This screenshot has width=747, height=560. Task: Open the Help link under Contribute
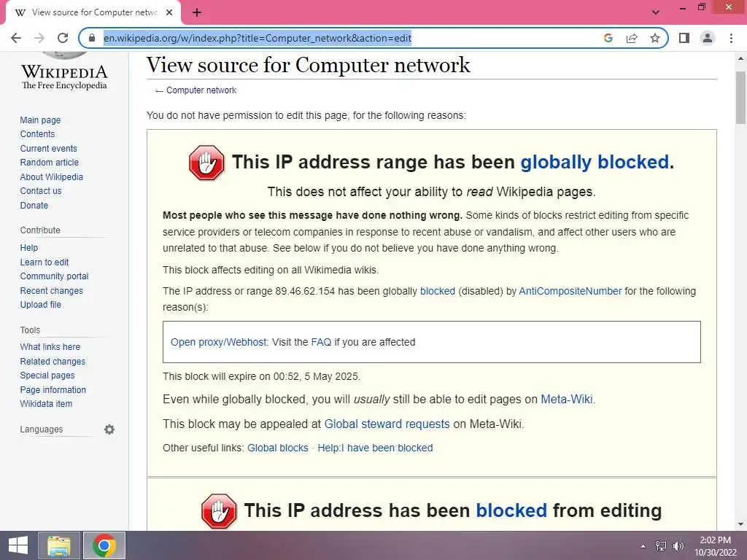pyautogui.click(x=29, y=248)
